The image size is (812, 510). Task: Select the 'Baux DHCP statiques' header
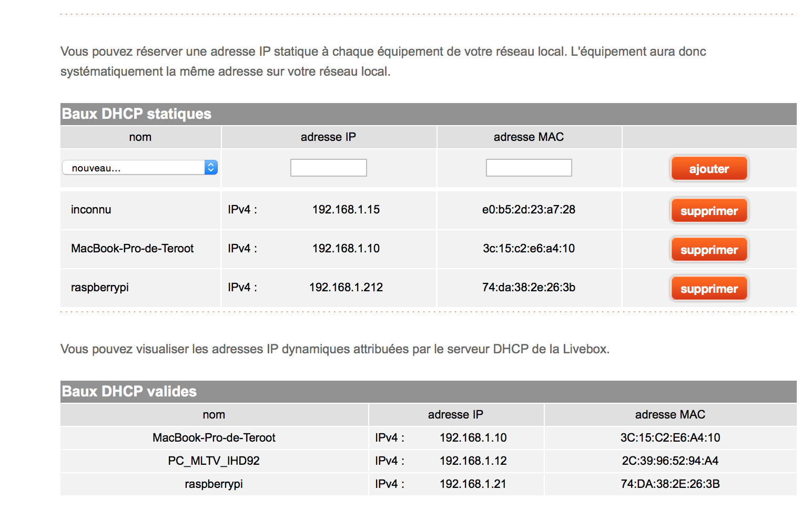[x=137, y=114]
